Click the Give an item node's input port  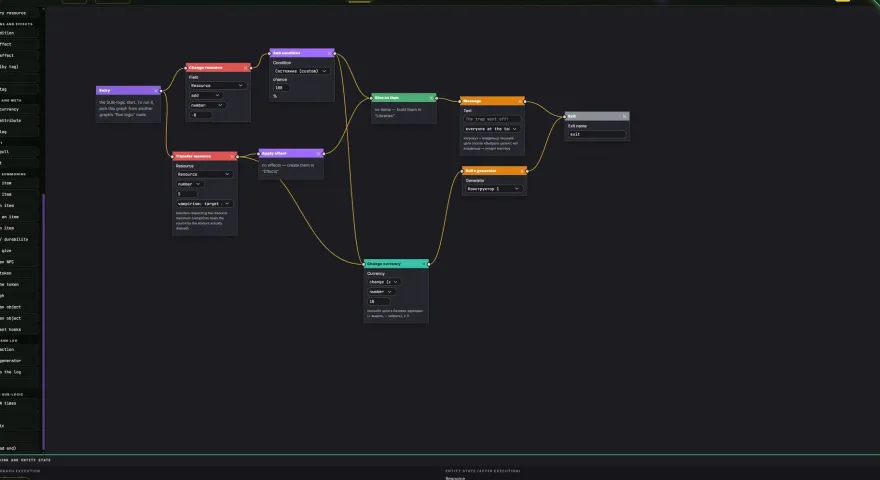(372, 98)
